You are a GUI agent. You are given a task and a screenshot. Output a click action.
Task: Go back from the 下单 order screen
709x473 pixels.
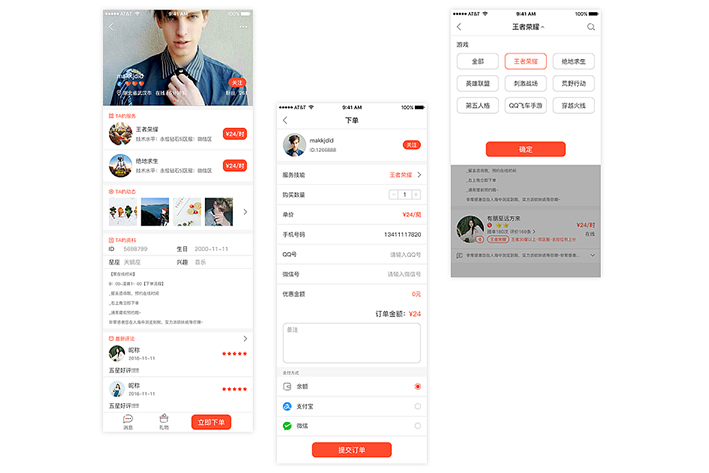285,120
